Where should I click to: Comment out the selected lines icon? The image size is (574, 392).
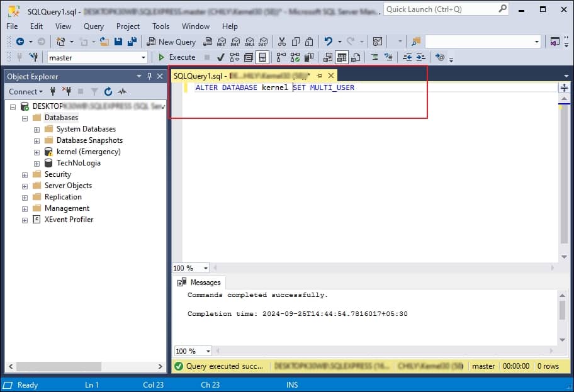pyautogui.click(x=374, y=57)
